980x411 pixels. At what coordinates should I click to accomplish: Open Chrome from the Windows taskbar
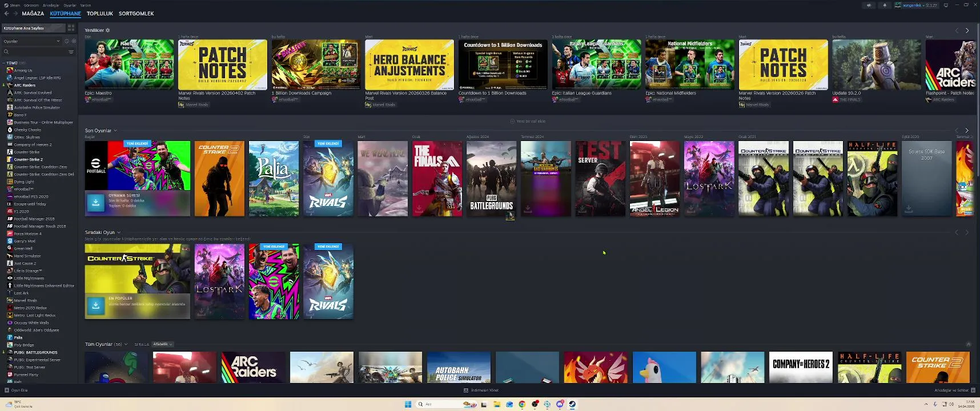point(522,404)
